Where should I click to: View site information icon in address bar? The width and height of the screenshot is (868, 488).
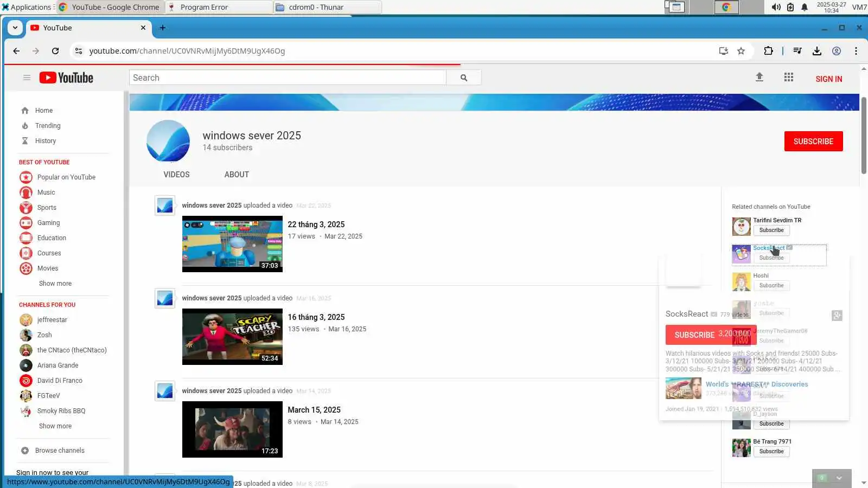point(79,51)
